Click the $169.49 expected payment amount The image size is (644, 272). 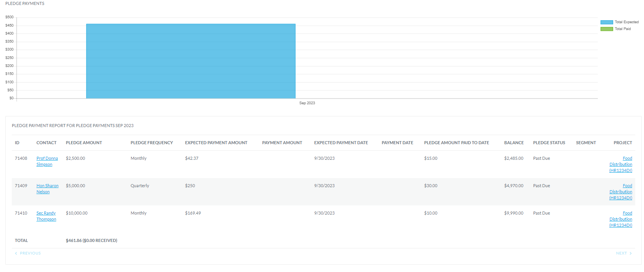193,213
